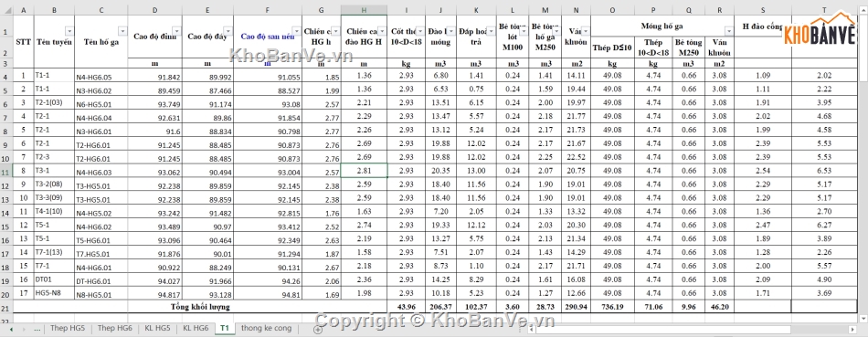The width and height of the screenshot is (868, 337).
Task: Click cell 22.52 in Ván khuôn column
Action: (576, 158)
